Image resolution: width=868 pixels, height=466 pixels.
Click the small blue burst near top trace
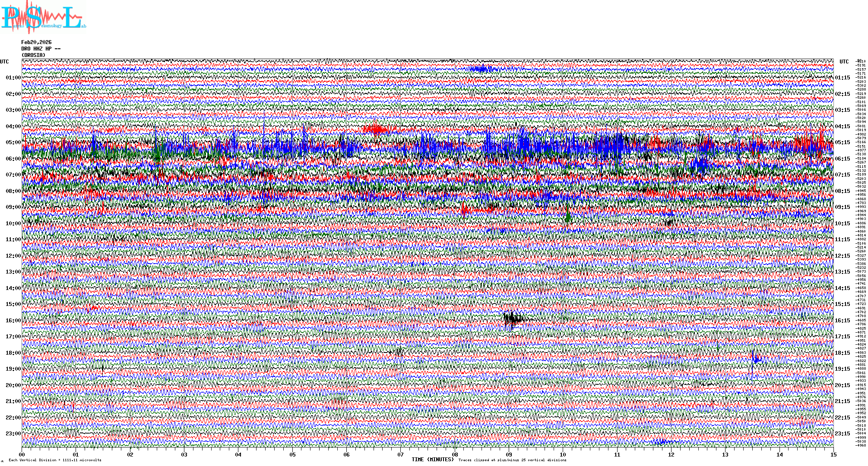click(482, 69)
